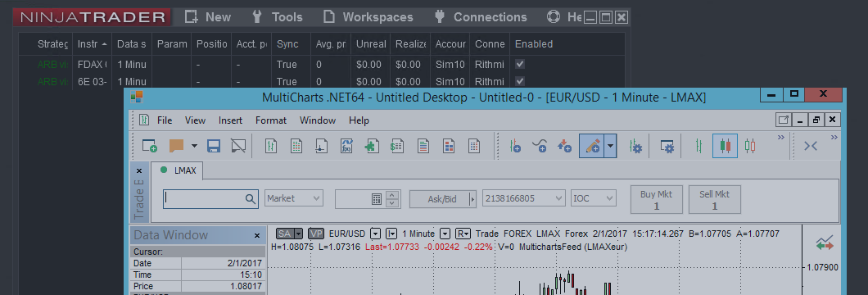Switch chart to hollow candlestick style icon
Screen dimensions: 868x295
tap(750, 146)
